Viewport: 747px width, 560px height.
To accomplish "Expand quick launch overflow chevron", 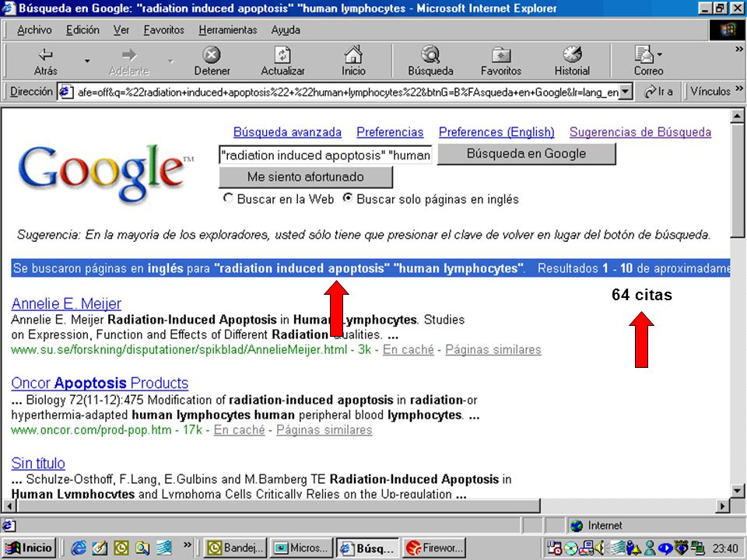I will (x=187, y=544).
